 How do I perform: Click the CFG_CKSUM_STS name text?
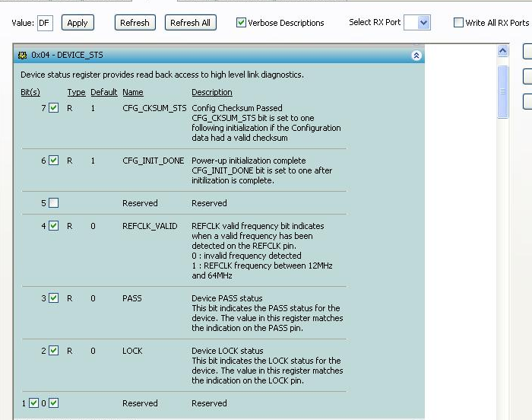click(x=154, y=108)
